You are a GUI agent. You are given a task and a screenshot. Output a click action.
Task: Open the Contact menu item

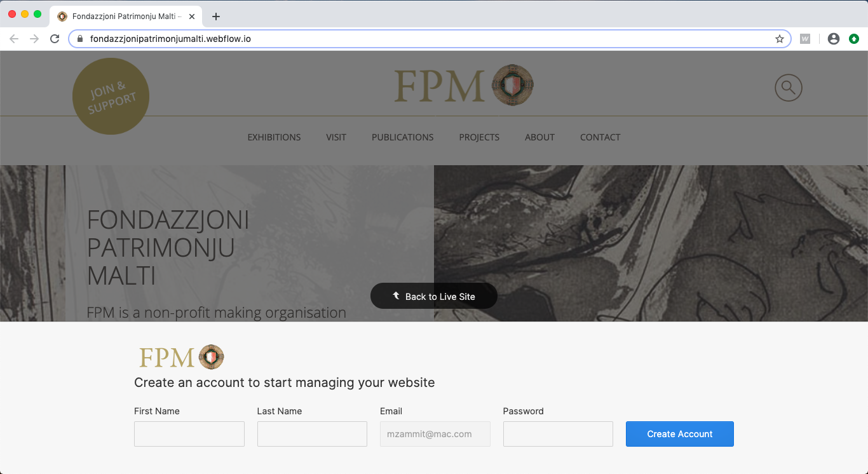coord(600,137)
